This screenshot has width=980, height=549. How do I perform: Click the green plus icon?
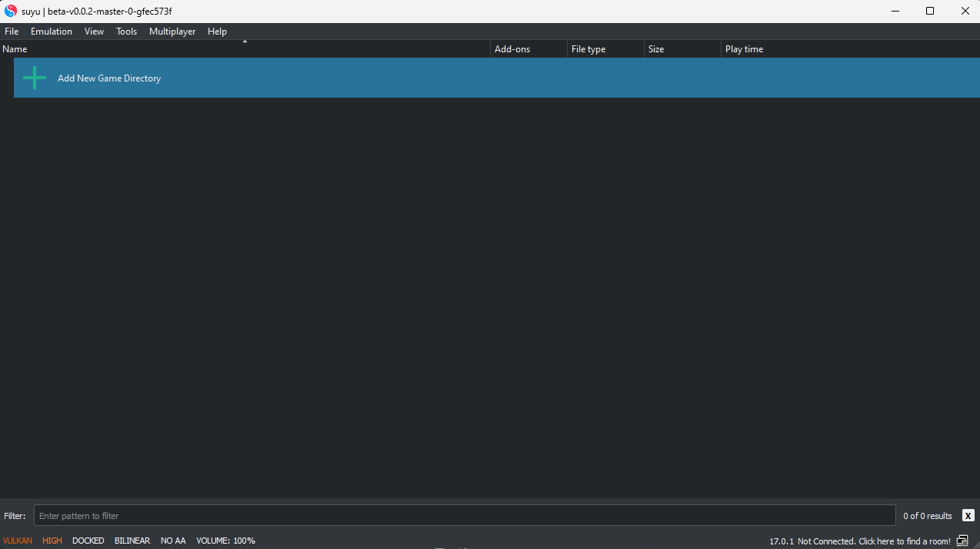click(x=35, y=78)
